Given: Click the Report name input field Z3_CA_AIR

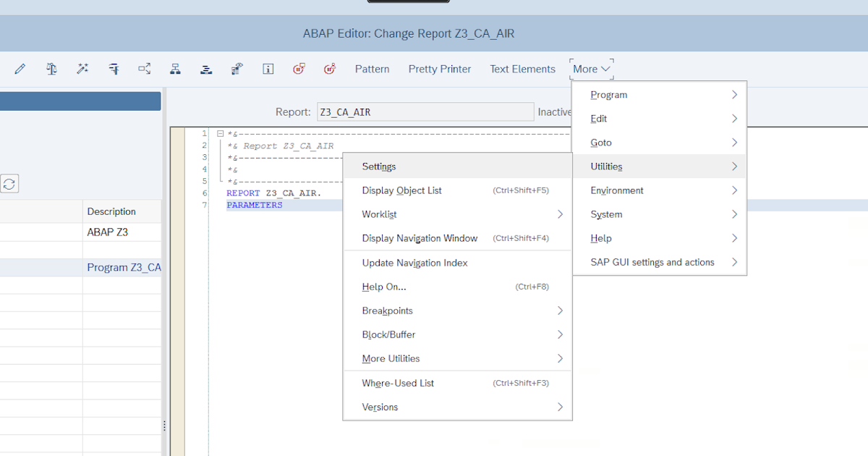Looking at the screenshot, I should tap(425, 111).
